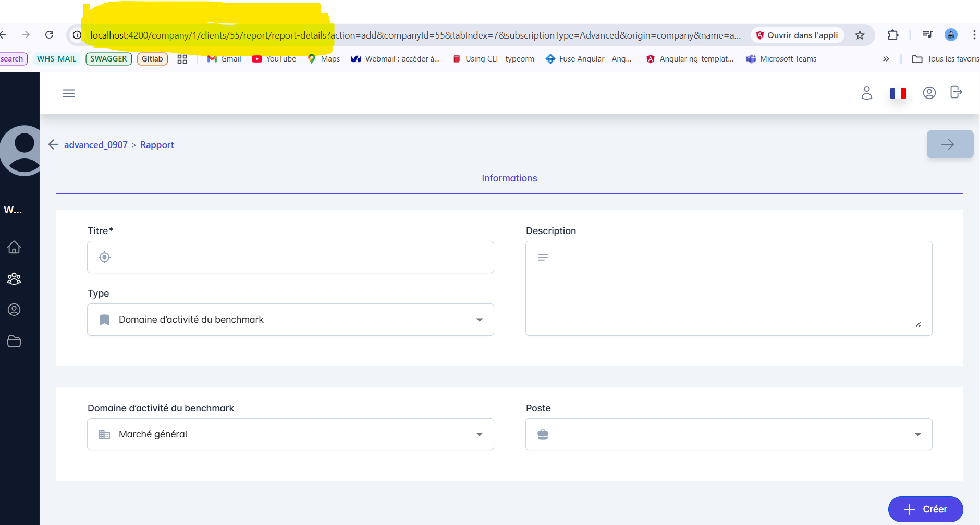Click the French flag language selector

coord(898,93)
